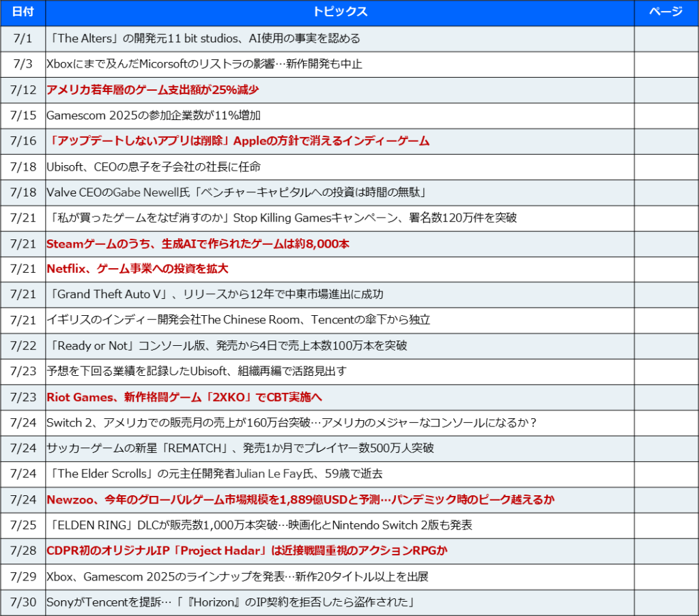Click the ページ cell in Netflix row
699x616 pixels.
[x=666, y=269]
